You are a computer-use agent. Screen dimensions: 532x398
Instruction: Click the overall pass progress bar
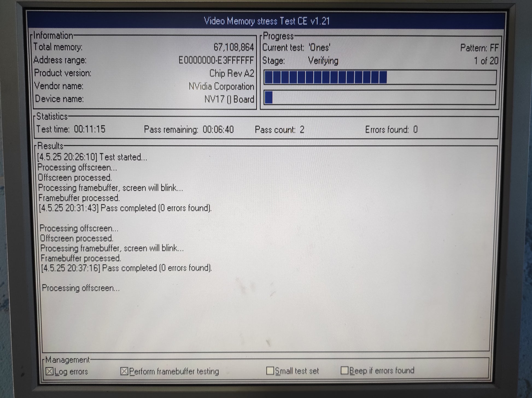[x=380, y=98]
